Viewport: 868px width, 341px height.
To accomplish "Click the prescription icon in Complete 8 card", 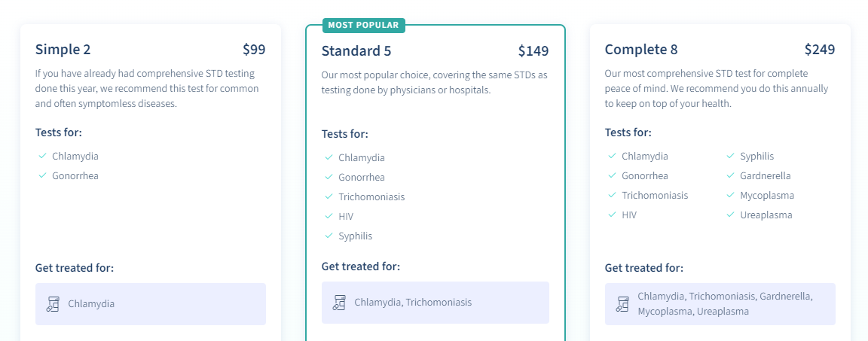I will [622, 304].
